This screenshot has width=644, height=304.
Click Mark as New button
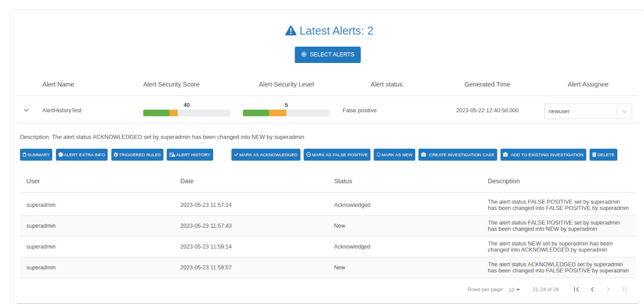(394, 155)
